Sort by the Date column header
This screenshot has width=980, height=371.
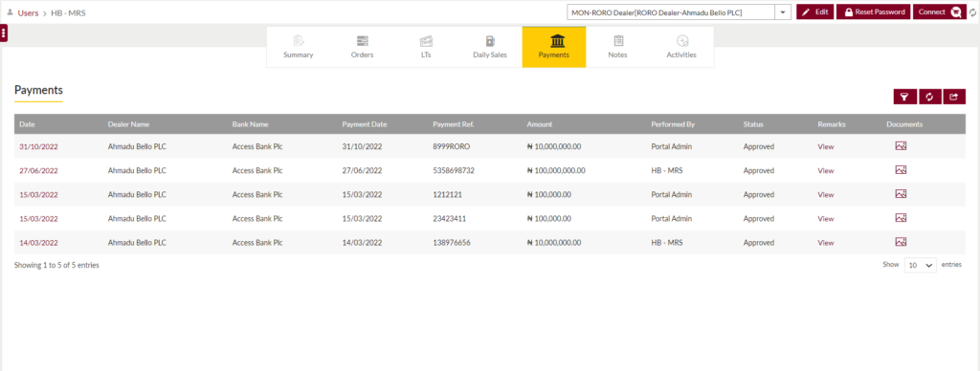point(27,124)
